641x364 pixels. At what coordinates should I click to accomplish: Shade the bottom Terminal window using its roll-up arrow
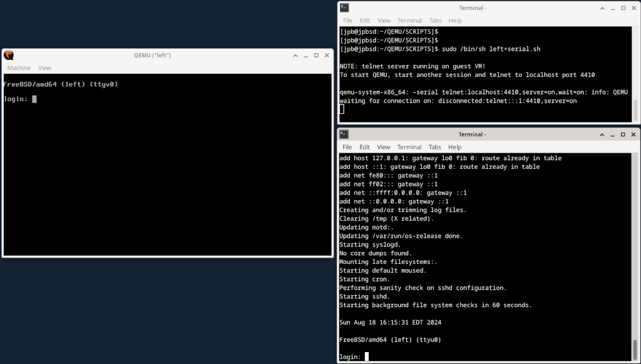[x=602, y=134]
